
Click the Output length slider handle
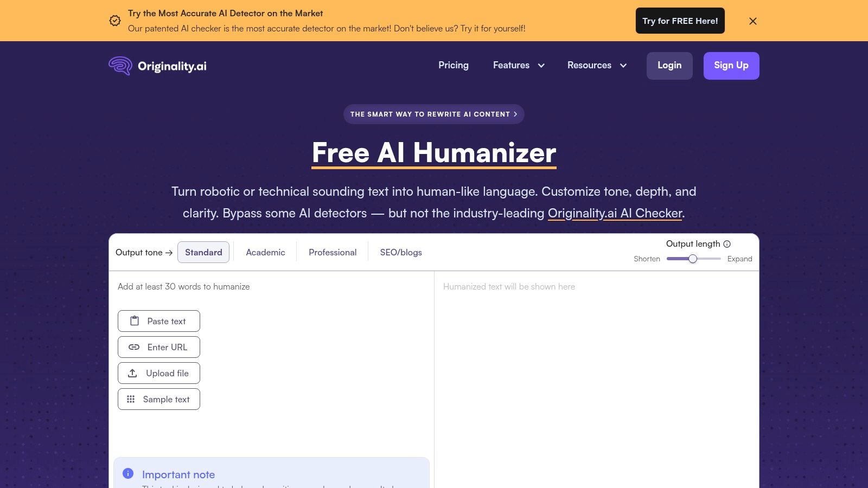693,259
